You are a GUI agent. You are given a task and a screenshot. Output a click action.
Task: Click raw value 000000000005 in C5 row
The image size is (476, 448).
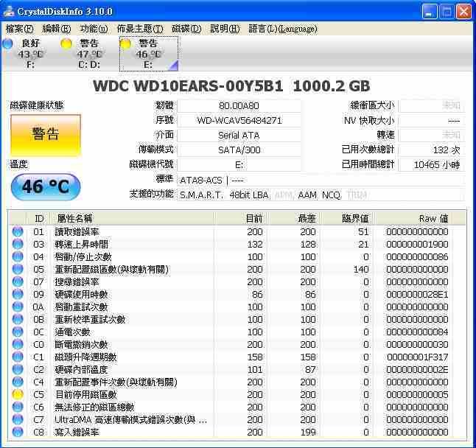[417, 395]
